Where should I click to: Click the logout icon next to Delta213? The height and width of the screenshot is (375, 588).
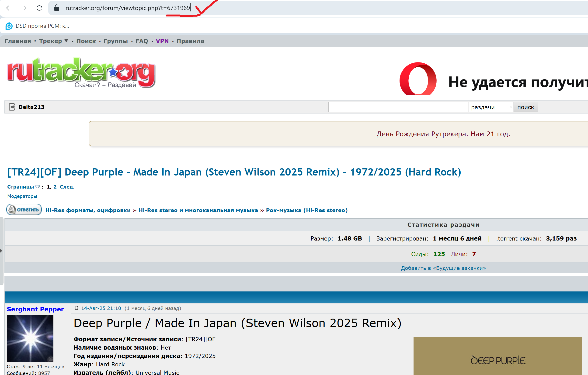pyautogui.click(x=12, y=107)
